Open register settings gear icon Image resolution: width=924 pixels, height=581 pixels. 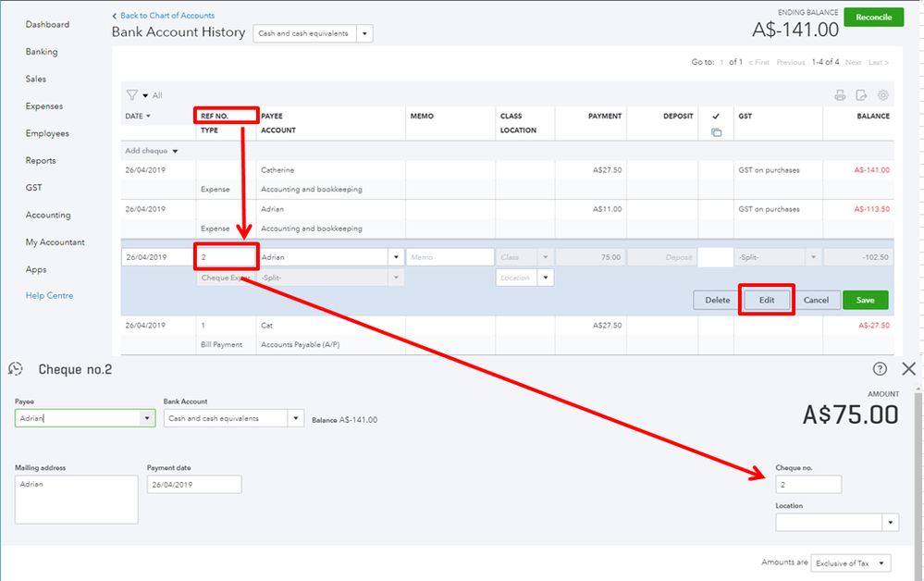point(882,95)
